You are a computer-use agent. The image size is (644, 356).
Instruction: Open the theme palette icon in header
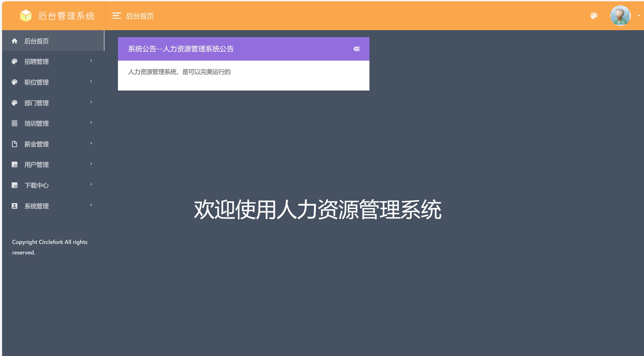[x=594, y=16]
